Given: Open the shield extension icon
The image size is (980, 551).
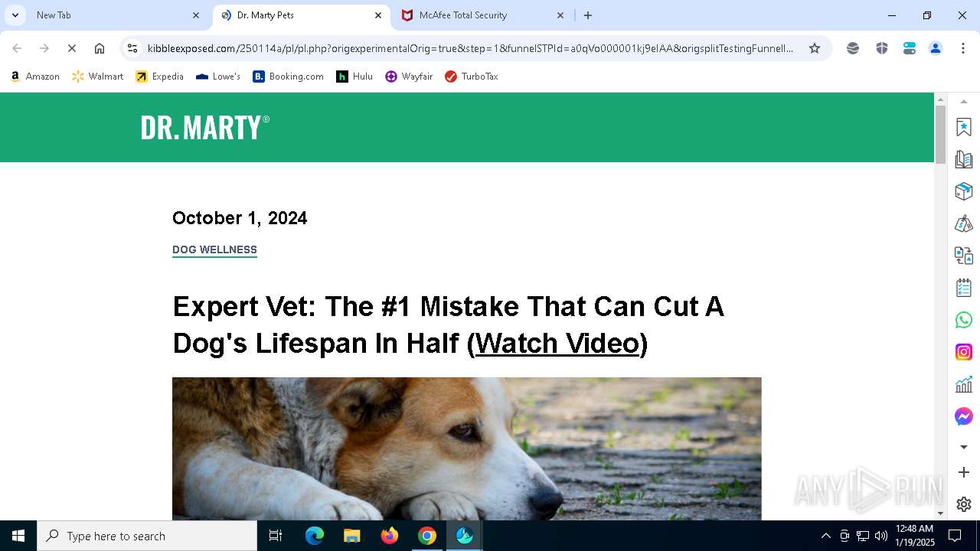Looking at the screenshot, I should coord(882,48).
